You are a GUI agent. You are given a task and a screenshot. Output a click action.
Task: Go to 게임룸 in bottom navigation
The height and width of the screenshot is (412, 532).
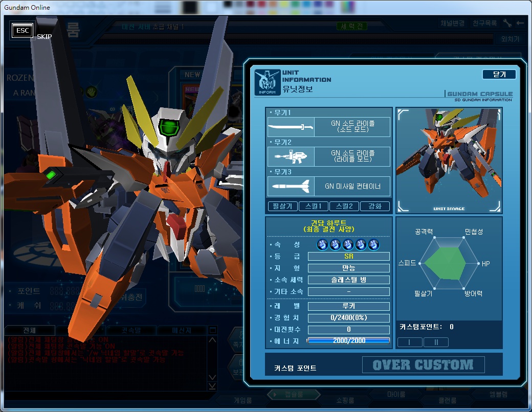pyautogui.click(x=243, y=400)
